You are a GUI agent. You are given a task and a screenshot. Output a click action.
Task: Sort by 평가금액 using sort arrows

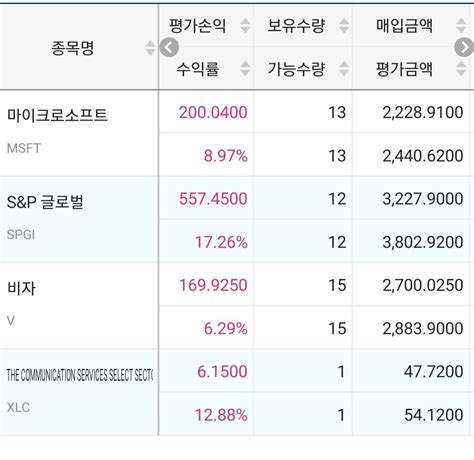[461, 69]
